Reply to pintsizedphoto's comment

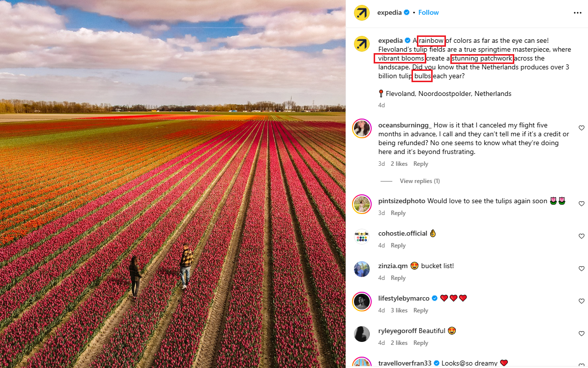coord(398,213)
